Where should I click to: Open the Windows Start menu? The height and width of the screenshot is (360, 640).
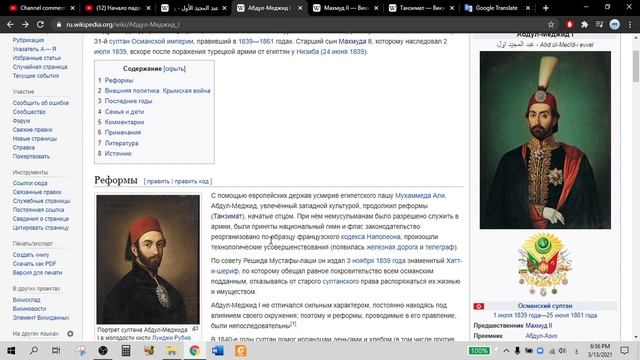[11, 350]
